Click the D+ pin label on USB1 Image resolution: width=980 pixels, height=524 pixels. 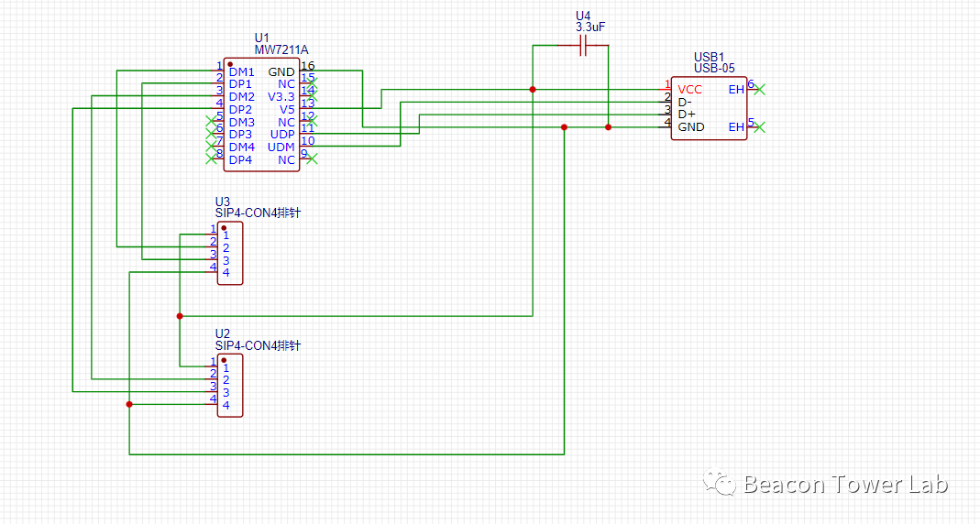tap(687, 115)
